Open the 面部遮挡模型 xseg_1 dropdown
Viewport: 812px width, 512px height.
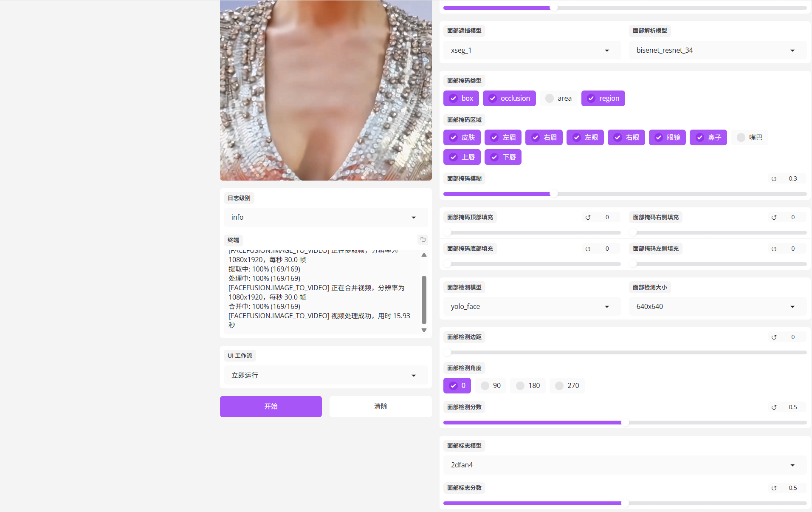pos(532,51)
